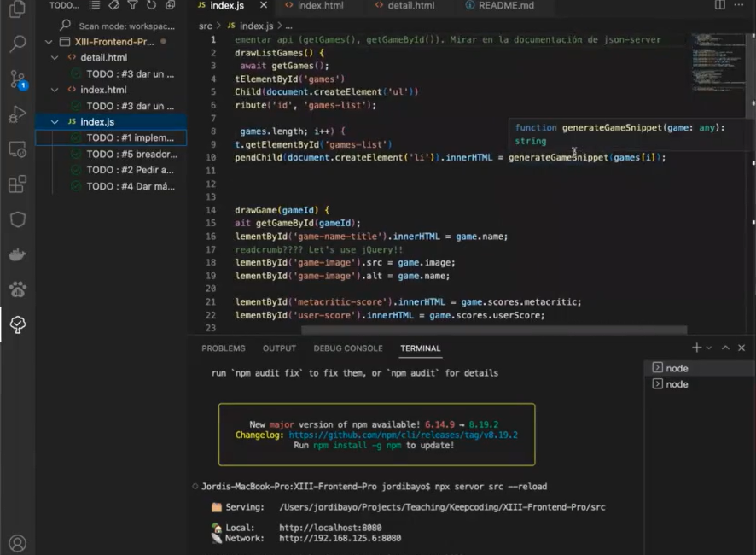Open the Search view in the activity bar

pos(17,44)
